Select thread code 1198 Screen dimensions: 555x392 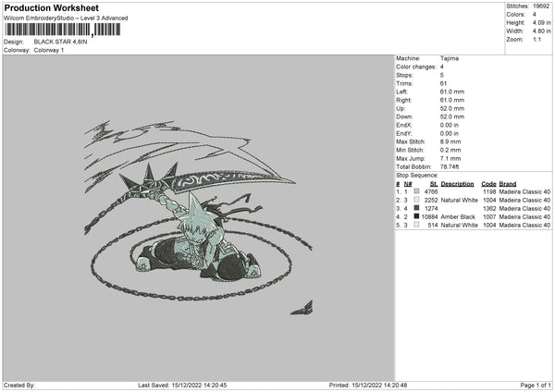(489, 191)
